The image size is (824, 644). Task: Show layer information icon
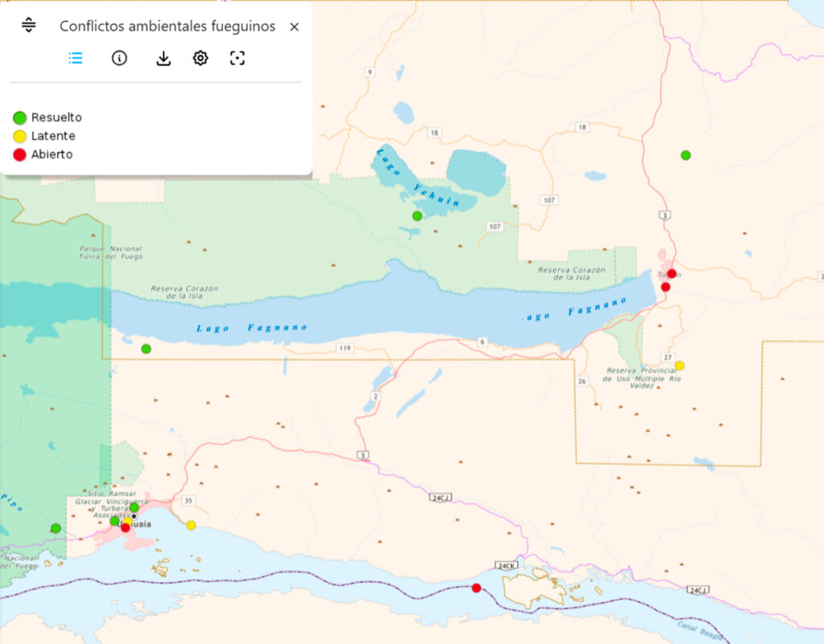click(x=119, y=58)
